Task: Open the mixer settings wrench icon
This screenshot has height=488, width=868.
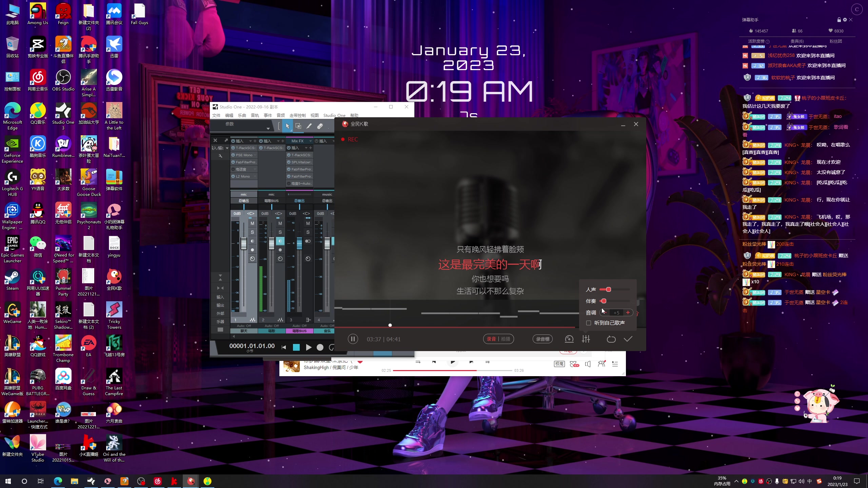Action: pyautogui.click(x=220, y=156)
